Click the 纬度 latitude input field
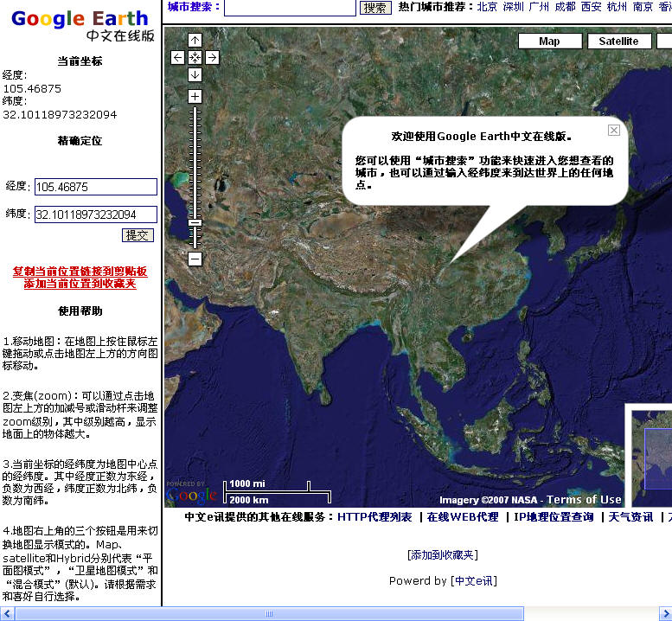This screenshot has height=621, width=672. click(x=96, y=214)
